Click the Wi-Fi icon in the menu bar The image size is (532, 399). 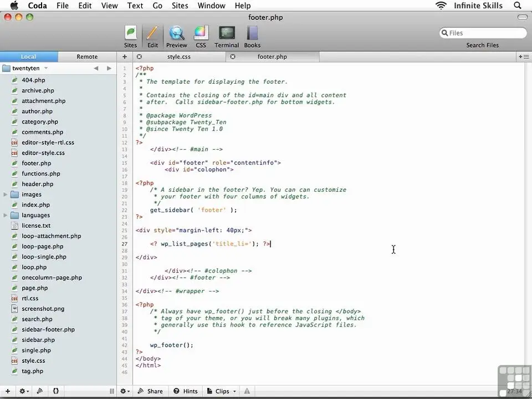[441, 6]
